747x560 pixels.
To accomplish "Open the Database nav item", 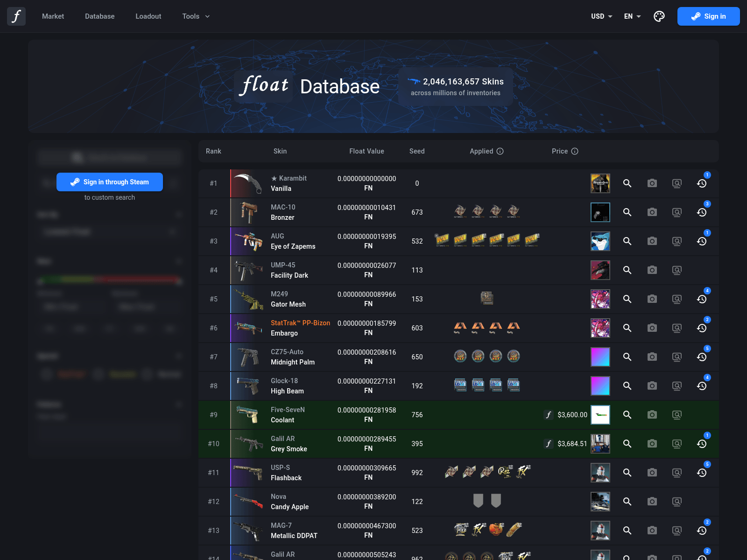I will (x=100, y=16).
